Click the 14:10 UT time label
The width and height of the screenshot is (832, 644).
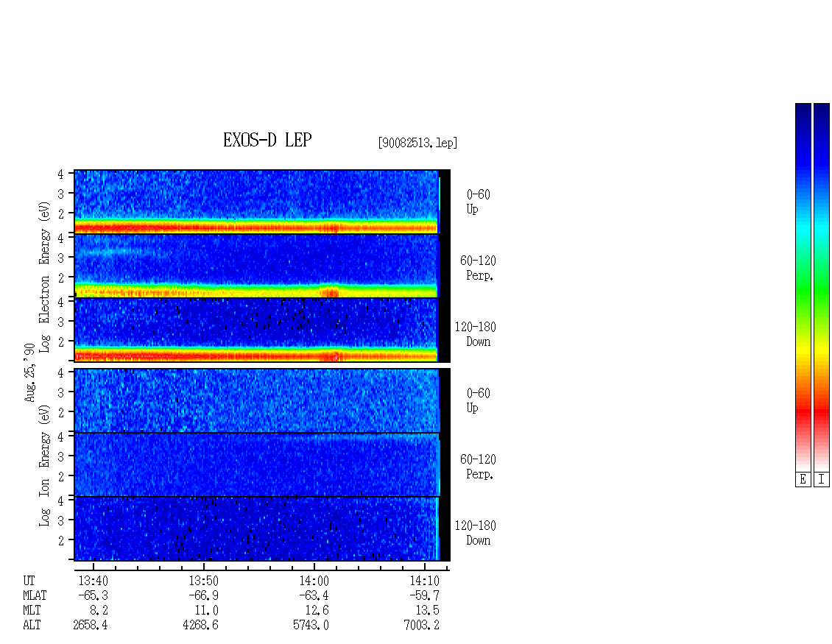[425, 581]
